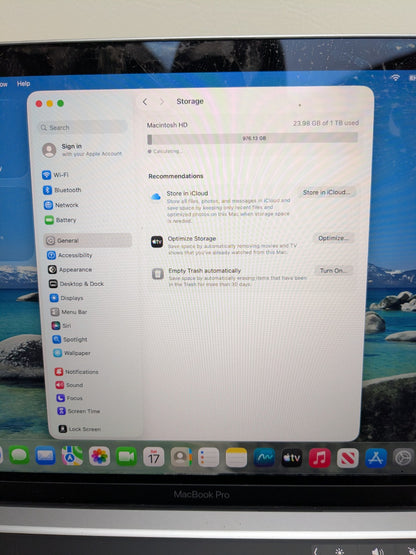Click the Search field in sidebar

coord(82,127)
